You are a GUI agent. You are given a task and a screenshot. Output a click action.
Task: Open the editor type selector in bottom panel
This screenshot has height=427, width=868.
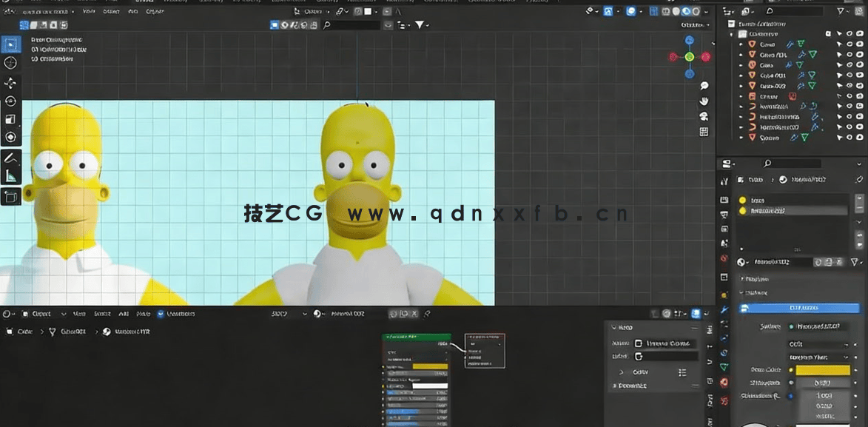pyautogui.click(x=7, y=313)
